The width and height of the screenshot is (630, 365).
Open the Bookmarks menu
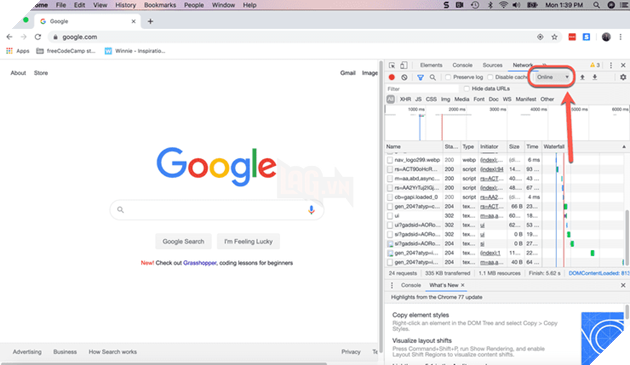coord(160,5)
